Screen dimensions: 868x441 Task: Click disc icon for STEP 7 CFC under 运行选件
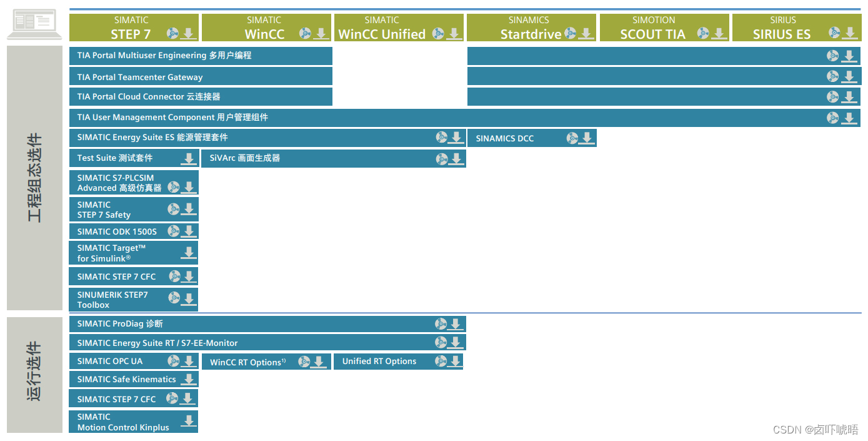pos(172,398)
